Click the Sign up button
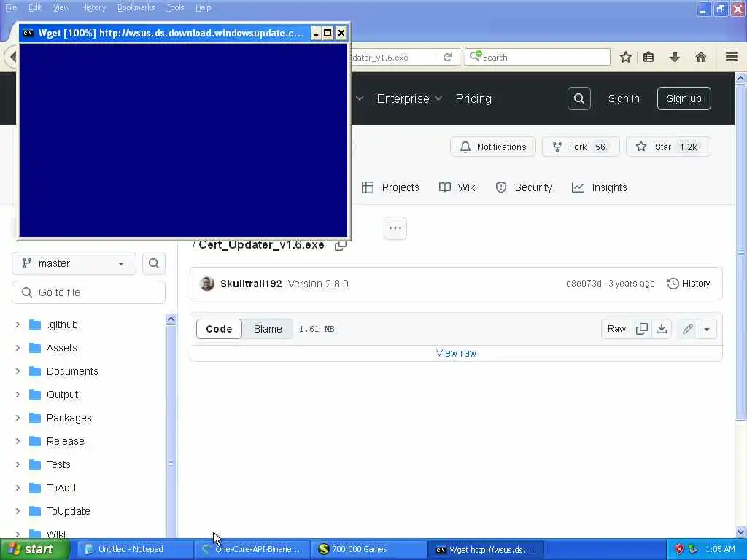747x560 pixels. pyautogui.click(x=684, y=98)
